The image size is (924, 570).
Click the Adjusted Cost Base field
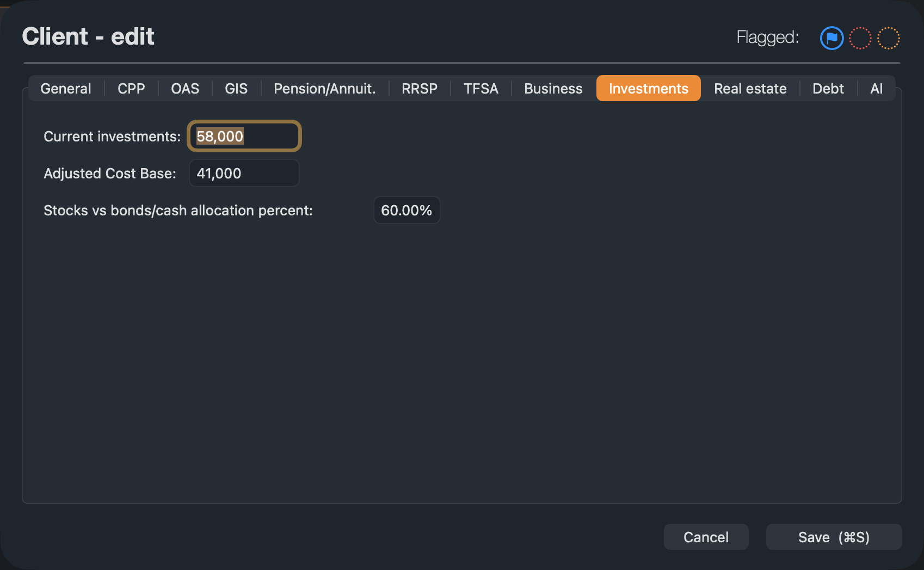pyautogui.click(x=244, y=173)
